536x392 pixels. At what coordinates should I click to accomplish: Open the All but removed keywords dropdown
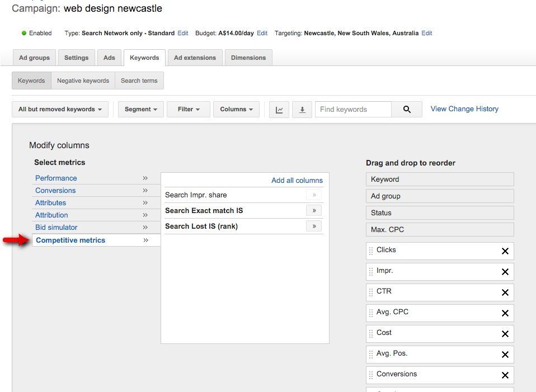click(59, 109)
